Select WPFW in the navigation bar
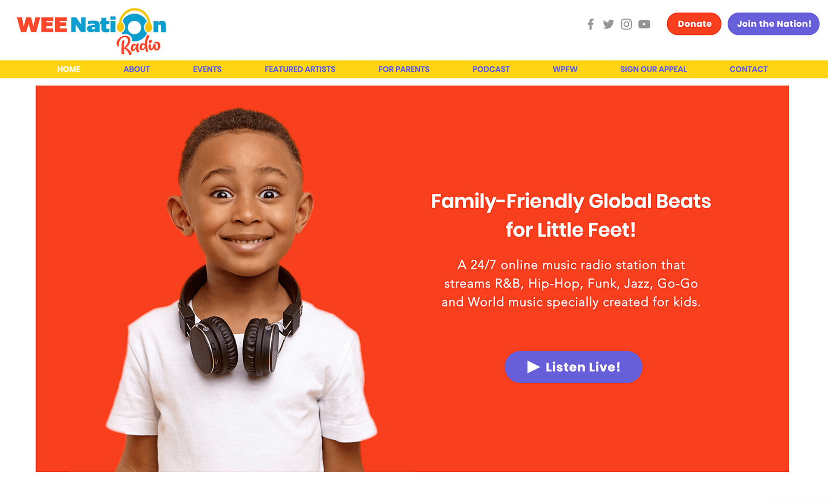 pos(565,69)
